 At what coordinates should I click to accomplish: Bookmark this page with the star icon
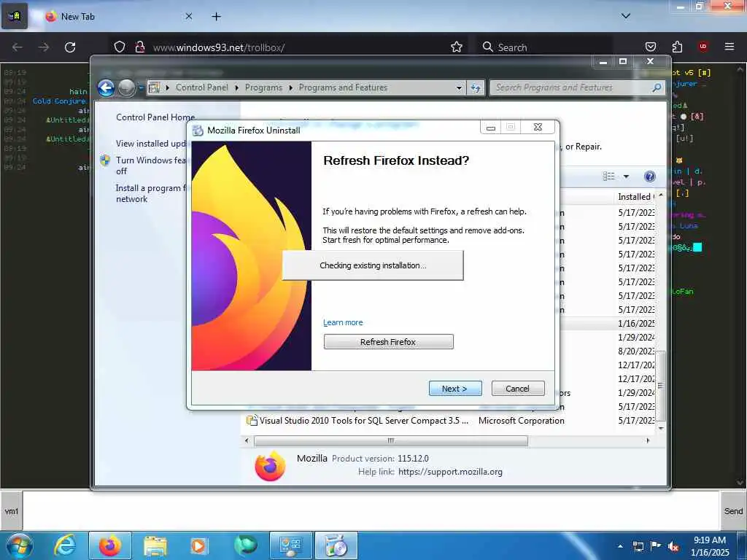click(x=457, y=47)
